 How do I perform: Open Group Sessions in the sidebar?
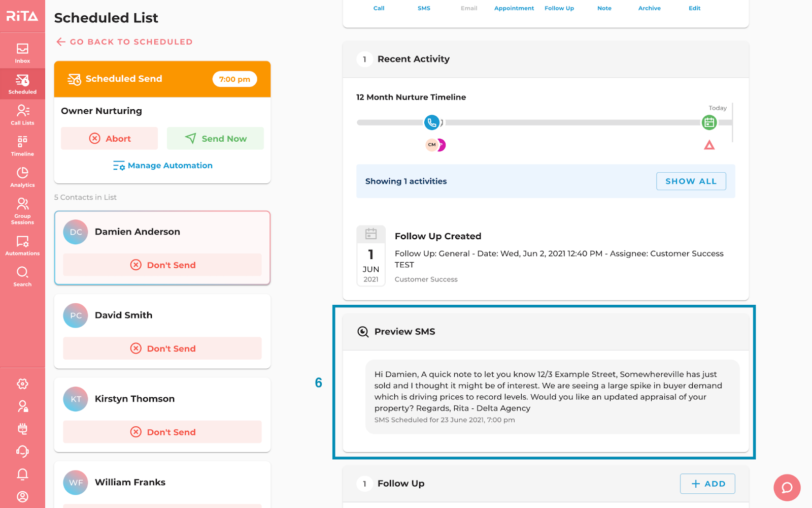point(22,211)
